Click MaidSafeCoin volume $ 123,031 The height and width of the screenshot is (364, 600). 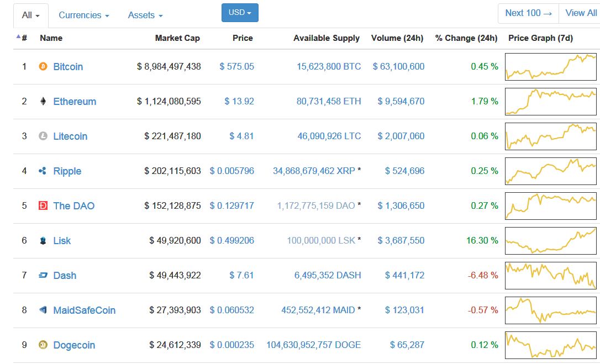[x=405, y=310]
